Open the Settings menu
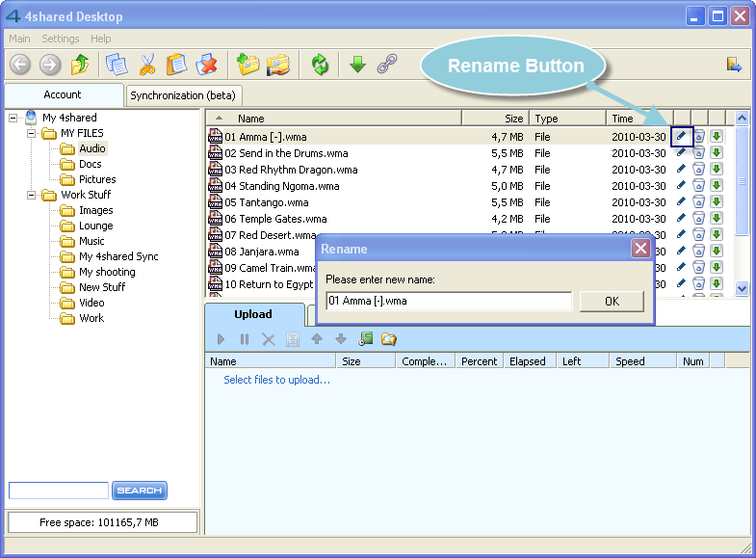This screenshot has width=756, height=558. 61,39
